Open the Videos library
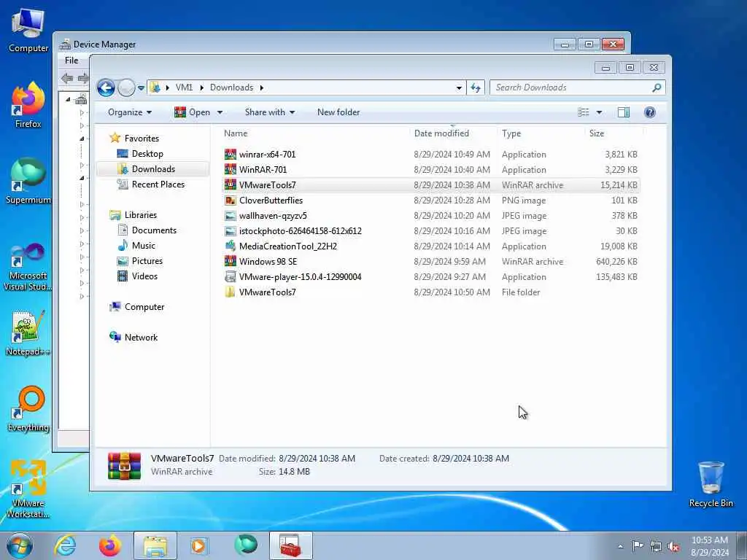The height and width of the screenshot is (560, 747). point(144,276)
